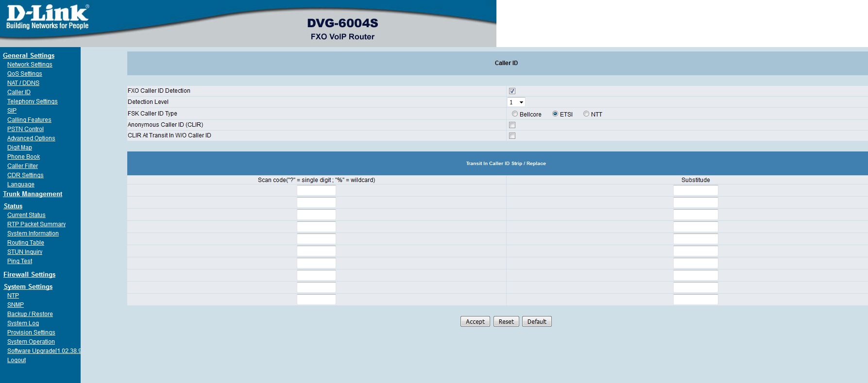Screen dimensions: 868x383
Task: Open System Operation page
Action: (31, 342)
